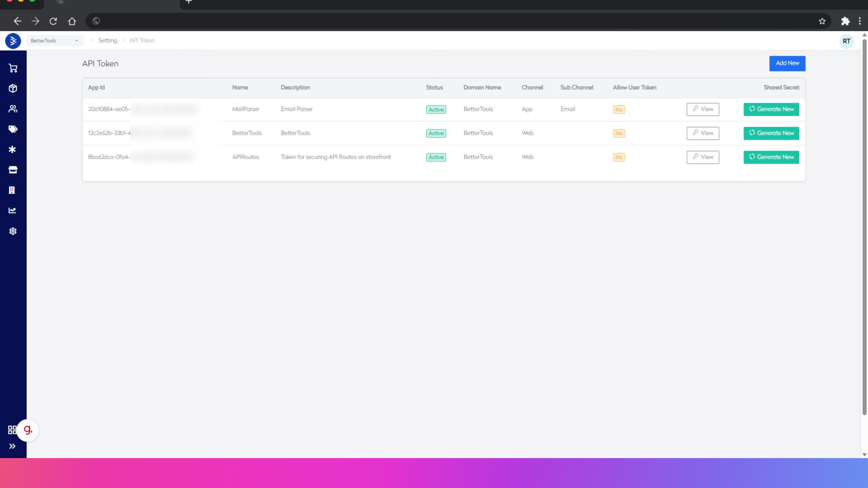Image resolution: width=868 pixels, height=488 pixels.
Task: Click the page vertical scrollbar
Action: (x=864, y=226)
